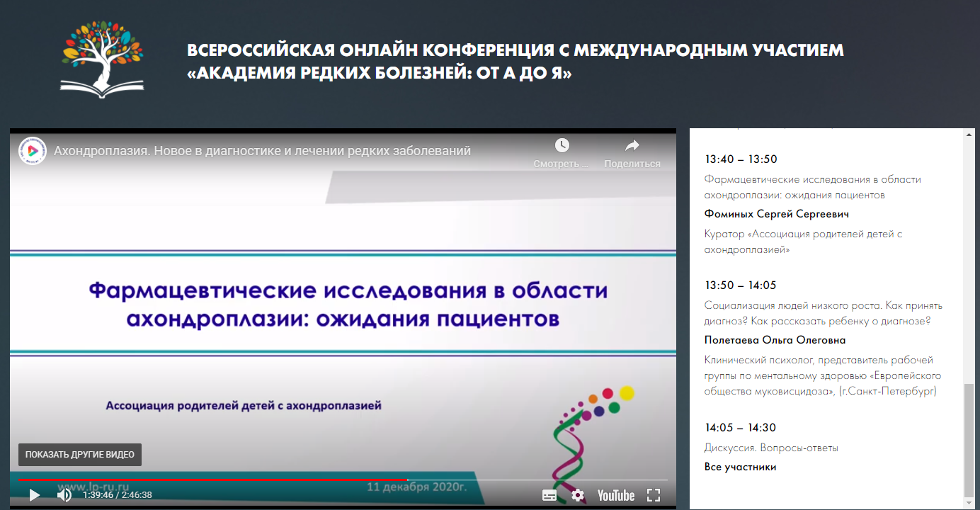
Task: Toggle subtitles in the video player
Action: click(549, 495)
